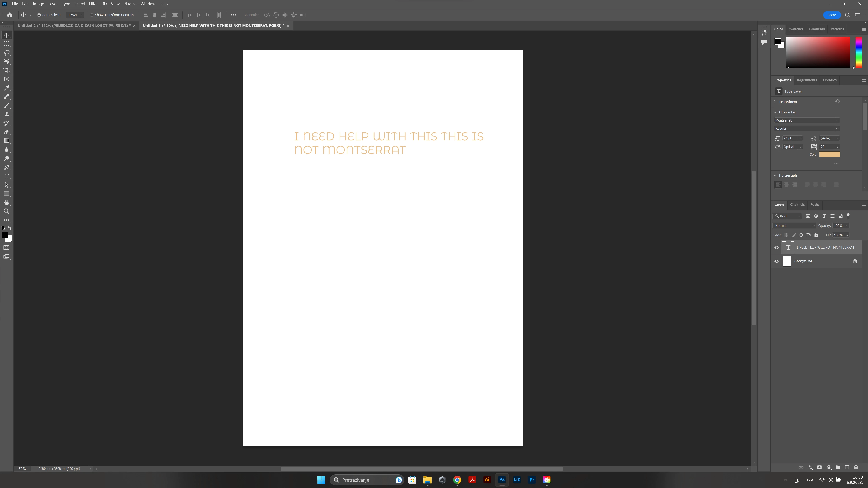
Task: Open the Filter menu
Action: click(x=93, y=4)
